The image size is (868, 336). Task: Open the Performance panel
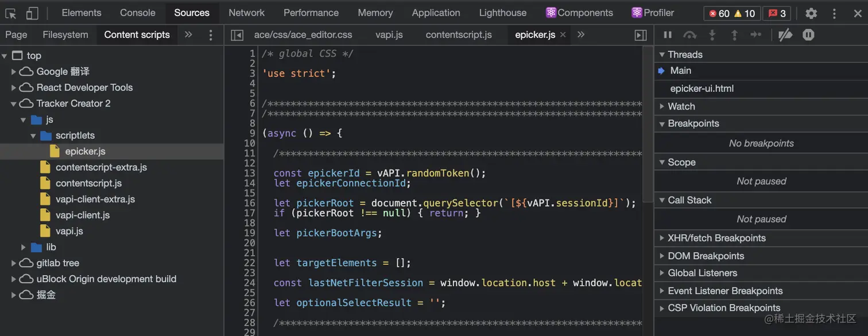click(311, 13)
